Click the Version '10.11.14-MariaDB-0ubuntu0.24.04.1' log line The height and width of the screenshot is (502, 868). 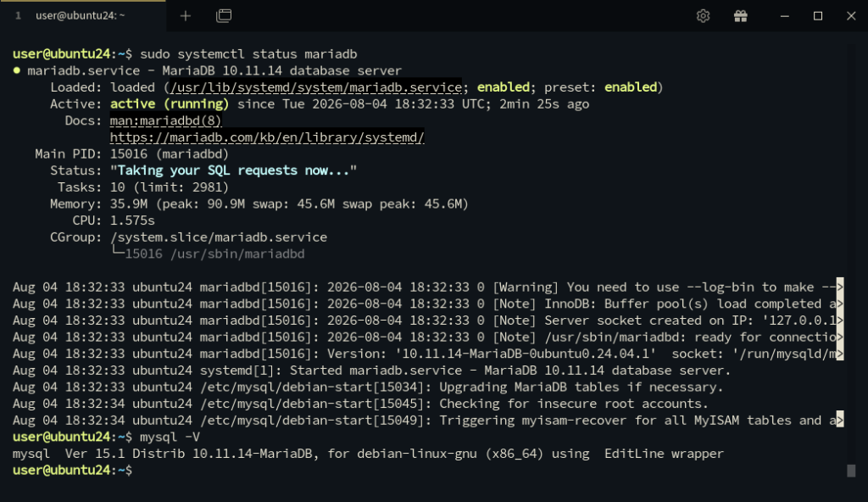pyautogui.click(x=427, y=354)
